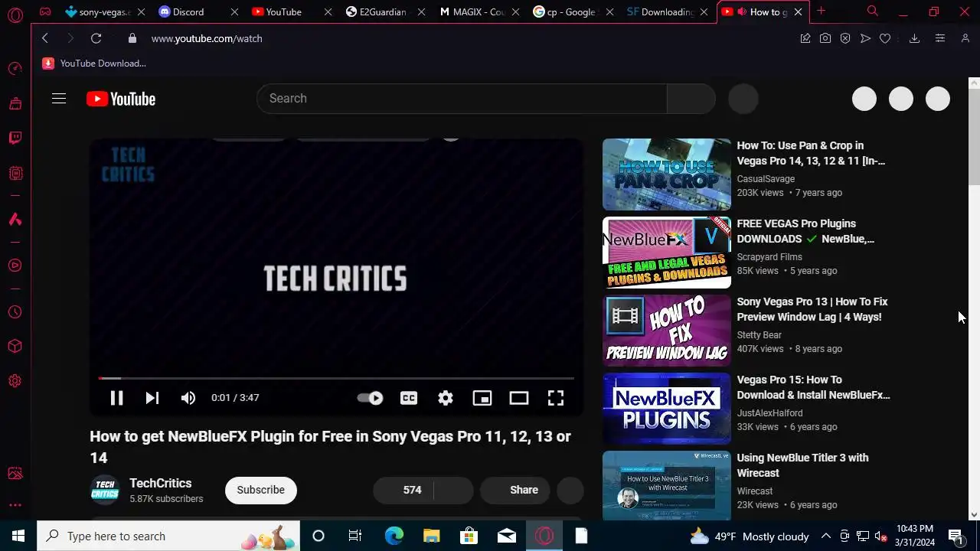This screenshot has width=980, height=551.
Task: Switch to the Discord tab
Action: click(x=188, y=12)
